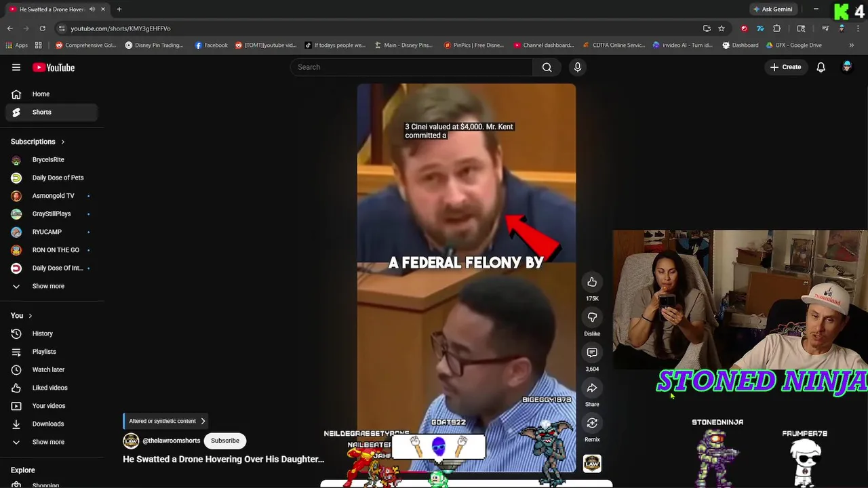Open CDTFA Online Services bookmark

click(x=614, y=45)
